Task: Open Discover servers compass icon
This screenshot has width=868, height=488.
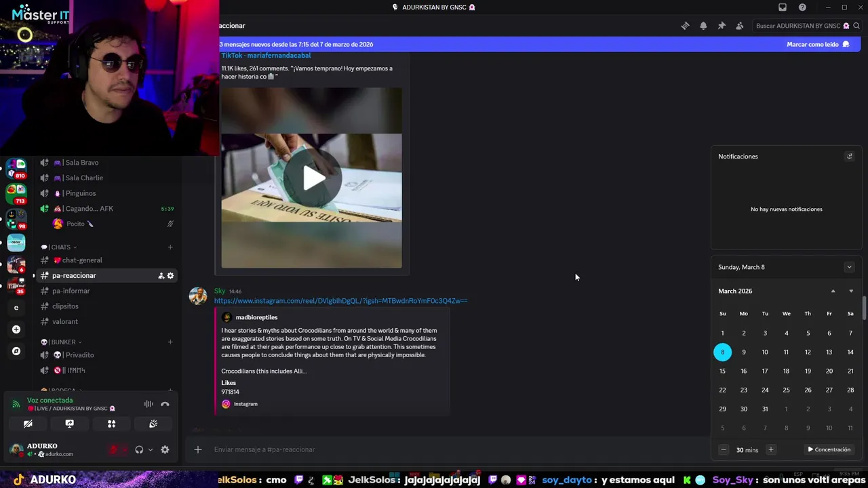Action: (x=16, y=351)
